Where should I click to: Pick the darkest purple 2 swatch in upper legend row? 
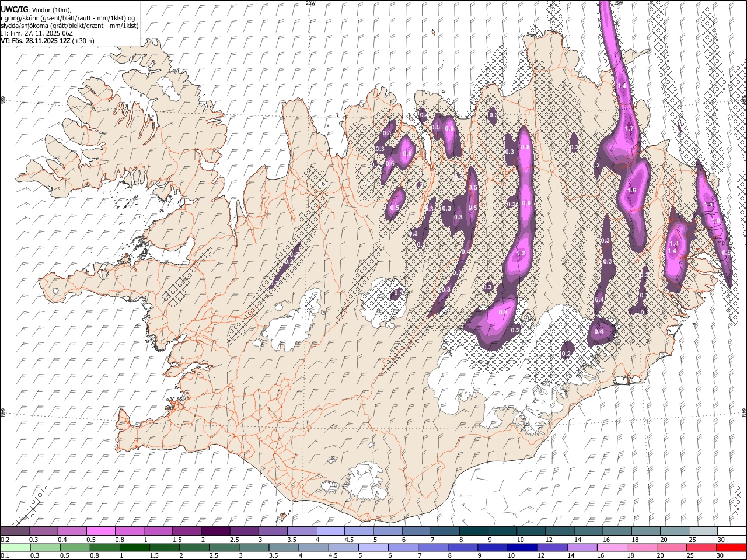(215, 531)
